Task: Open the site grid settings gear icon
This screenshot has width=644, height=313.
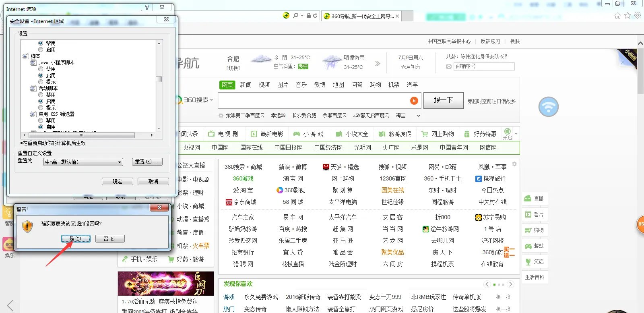Action: click(514, 164)
